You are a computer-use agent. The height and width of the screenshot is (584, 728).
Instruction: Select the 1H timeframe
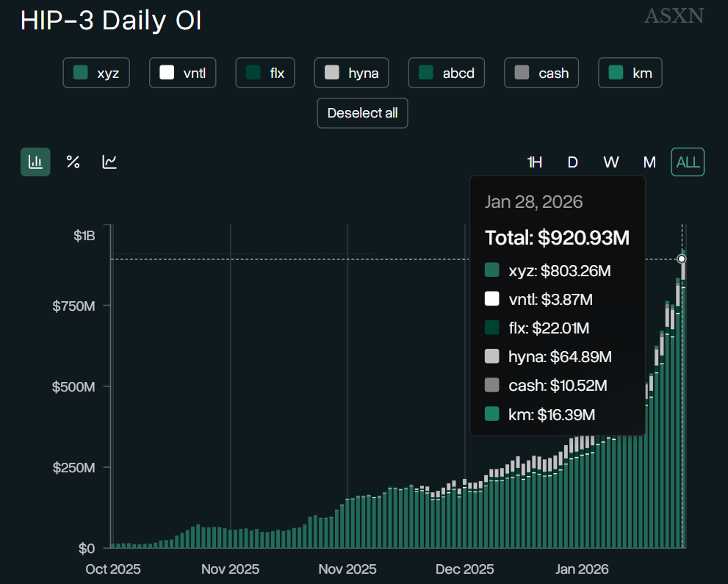tap(535, 162)
